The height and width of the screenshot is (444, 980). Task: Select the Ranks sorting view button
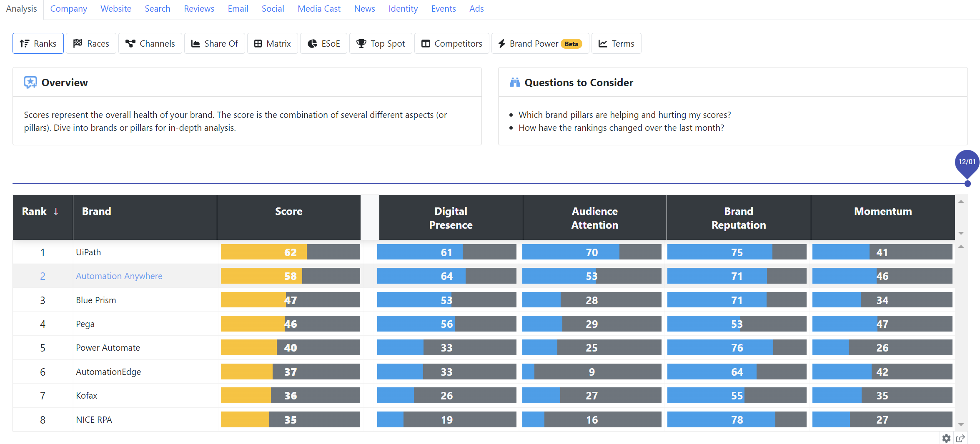point(38,44)
